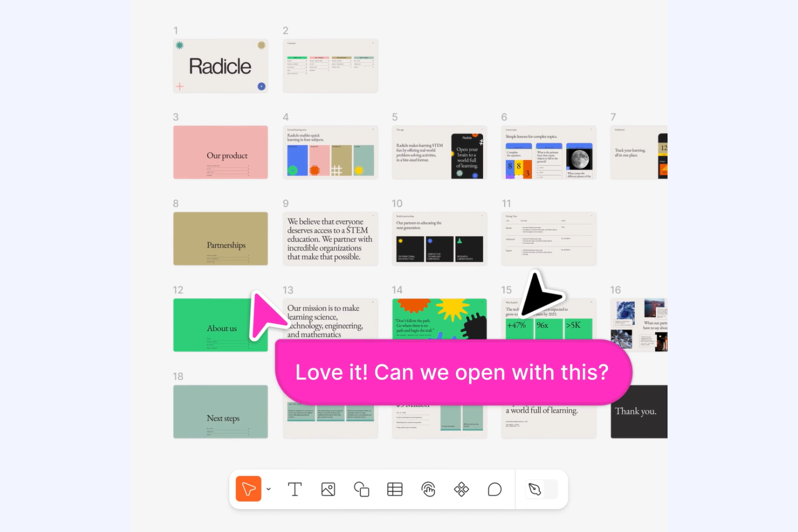The height and width of the screenshot is (532, 798).
Task: Open slide 9 We believe that everyone
Action: [331, 238]
